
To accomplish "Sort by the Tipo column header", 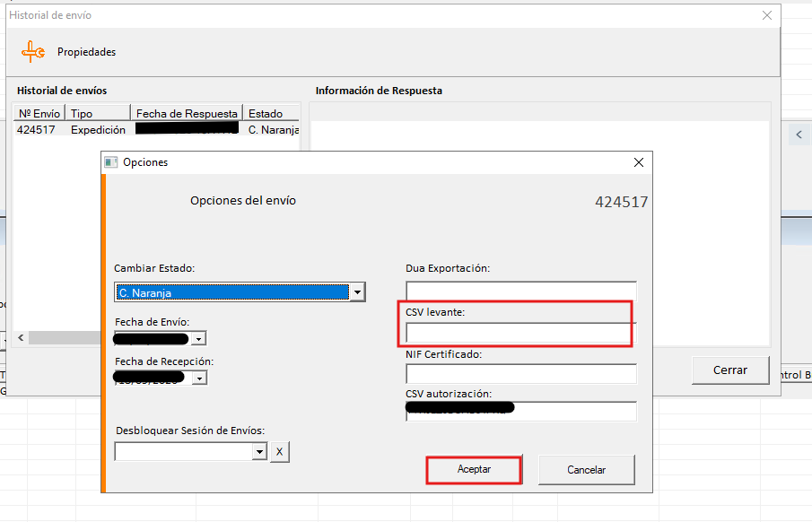I will coord(98,113).
